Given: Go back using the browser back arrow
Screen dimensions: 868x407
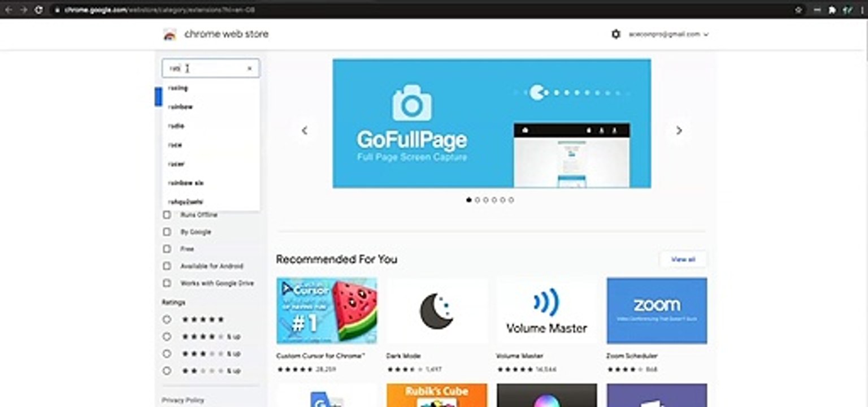Looking at the screenshot, I should 8,10.
